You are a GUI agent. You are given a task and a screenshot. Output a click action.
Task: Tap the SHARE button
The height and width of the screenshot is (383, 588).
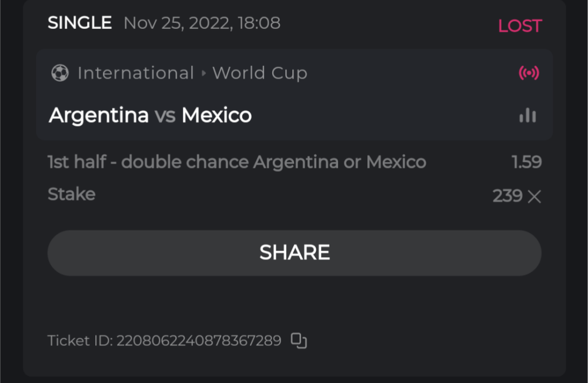click(x=294, y=252)
